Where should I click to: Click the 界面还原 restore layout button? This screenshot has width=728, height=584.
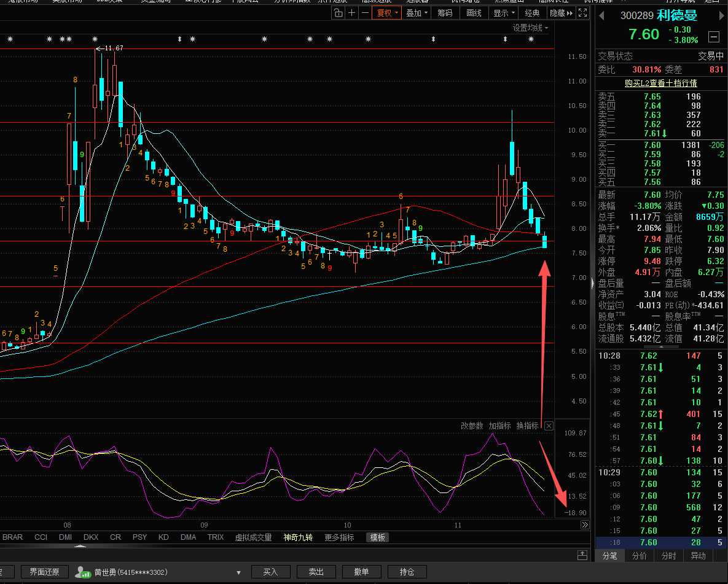[x=45, y=572]
